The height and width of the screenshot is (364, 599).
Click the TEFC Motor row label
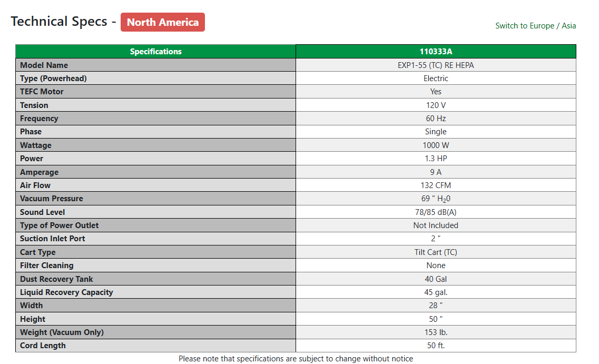pos(42,92)
